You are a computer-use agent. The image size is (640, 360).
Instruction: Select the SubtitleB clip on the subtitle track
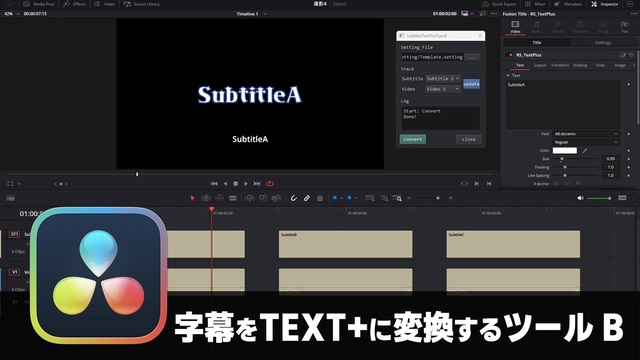click(x=345, y=244)
